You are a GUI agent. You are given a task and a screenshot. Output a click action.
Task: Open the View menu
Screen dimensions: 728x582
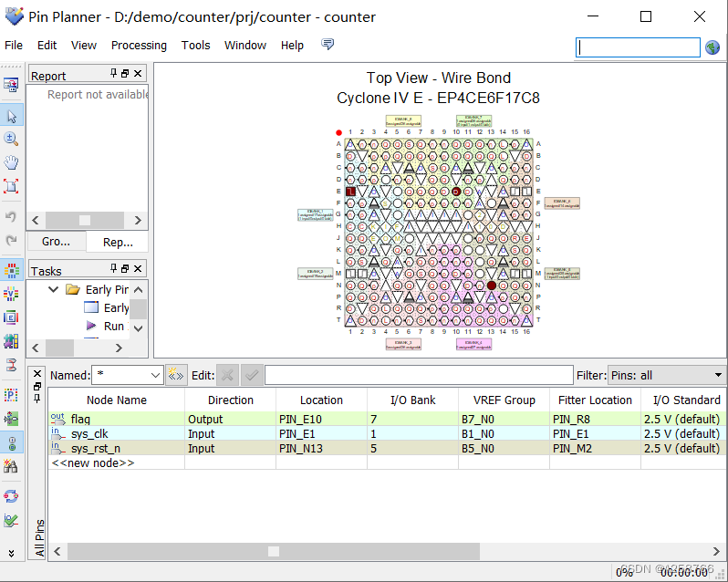[x=84, y=45]
